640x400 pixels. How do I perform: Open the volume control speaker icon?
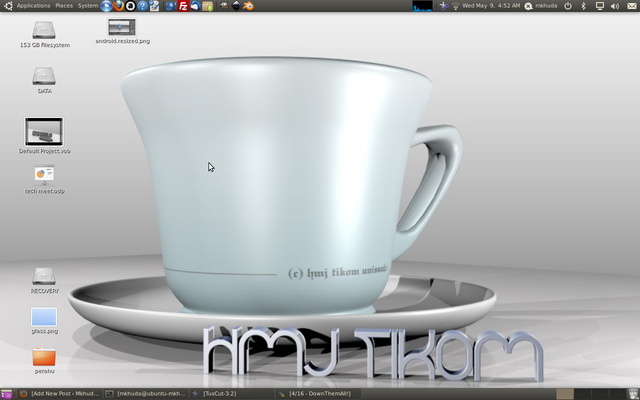[x=614, y=6]
